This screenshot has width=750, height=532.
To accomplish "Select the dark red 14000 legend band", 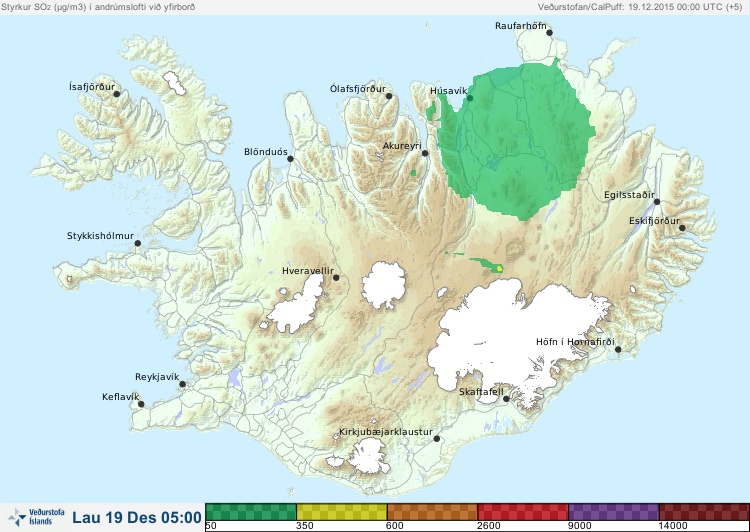I will 704,512.
